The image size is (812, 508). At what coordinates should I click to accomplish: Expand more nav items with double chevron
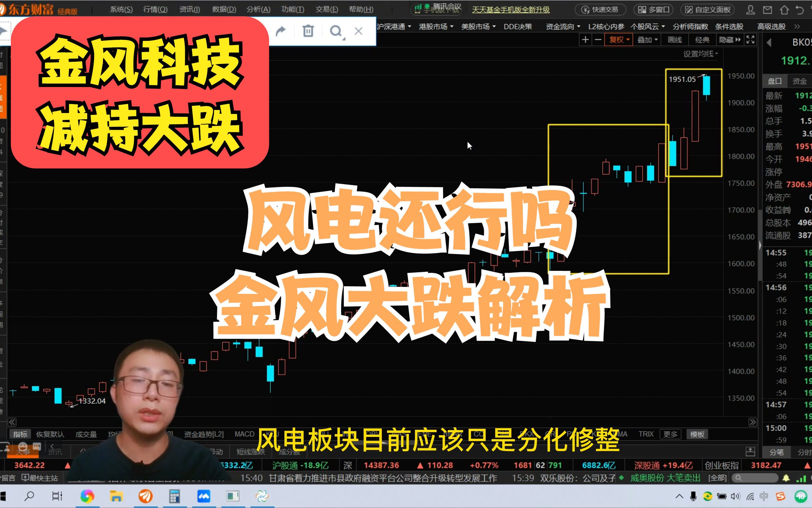point(797,27)
